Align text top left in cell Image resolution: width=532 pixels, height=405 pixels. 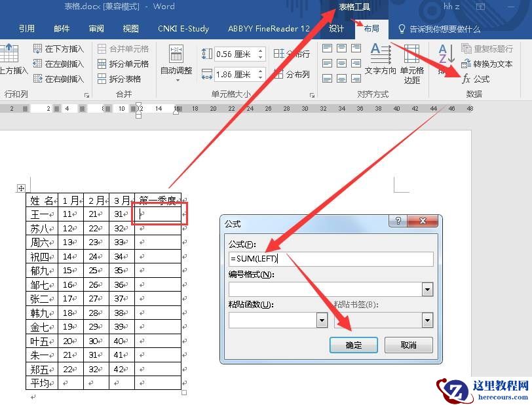[x=327, y=48]
